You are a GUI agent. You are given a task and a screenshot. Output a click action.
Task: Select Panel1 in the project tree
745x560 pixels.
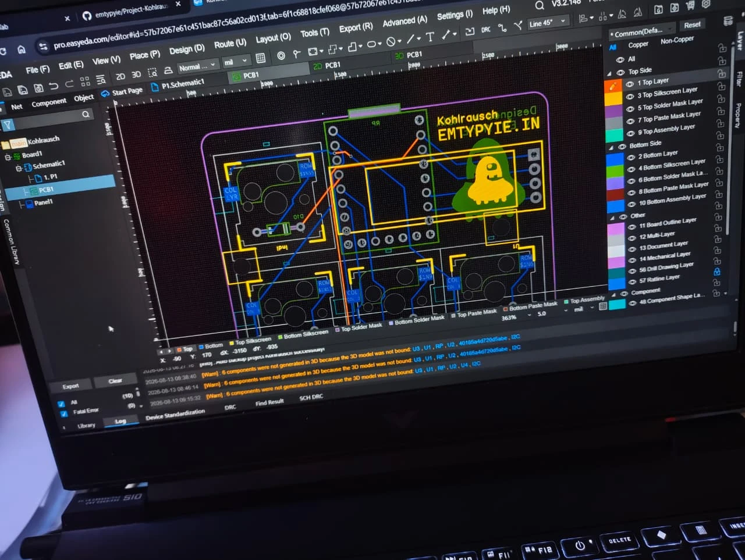coord(43,202)
